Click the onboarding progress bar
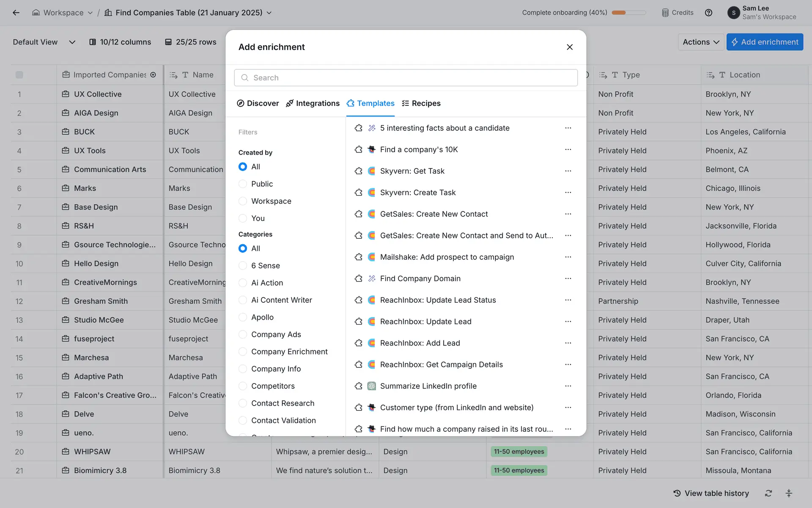 [628, 13]
